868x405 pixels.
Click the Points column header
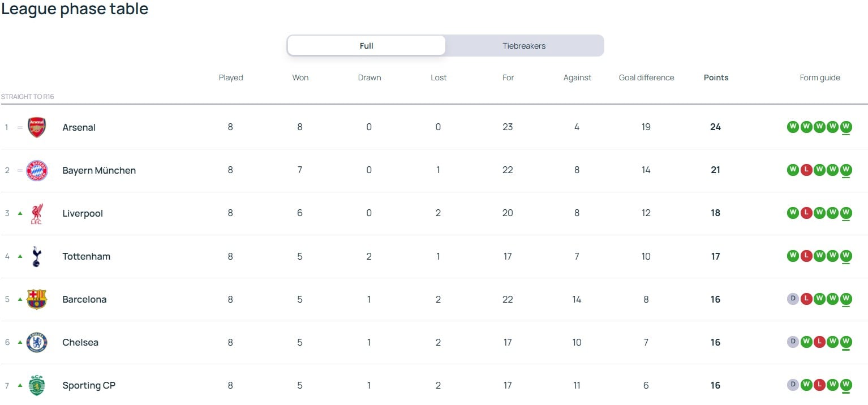716,77
